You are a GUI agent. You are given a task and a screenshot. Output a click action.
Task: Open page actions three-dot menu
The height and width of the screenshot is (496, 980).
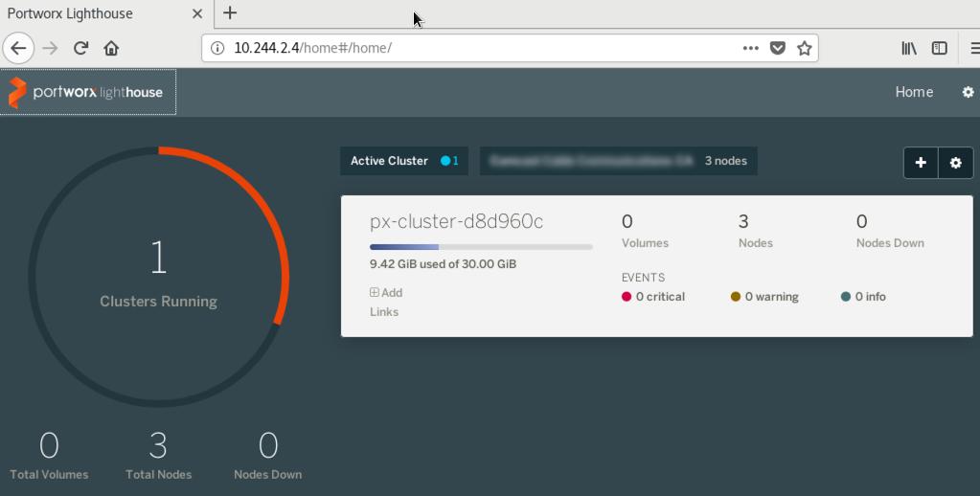(751, 48)
